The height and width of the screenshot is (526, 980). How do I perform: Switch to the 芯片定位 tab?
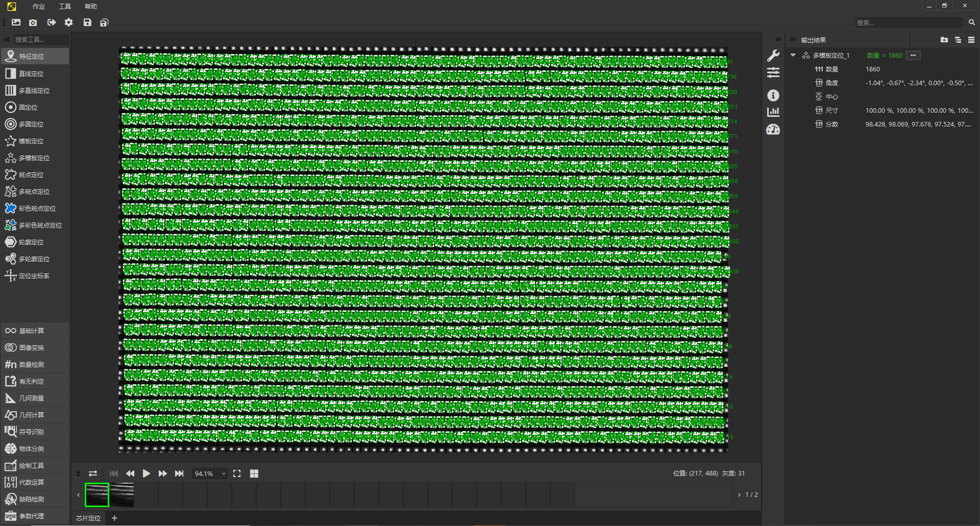coord(88,518)
